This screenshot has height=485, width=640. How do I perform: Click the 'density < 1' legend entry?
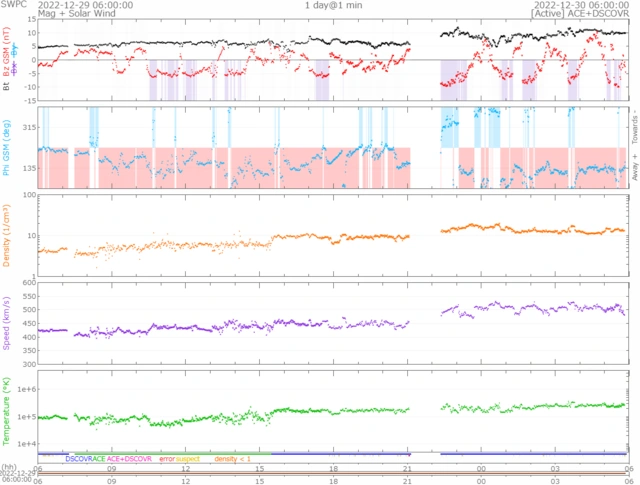pyautogui.click(x=233, y=458)
